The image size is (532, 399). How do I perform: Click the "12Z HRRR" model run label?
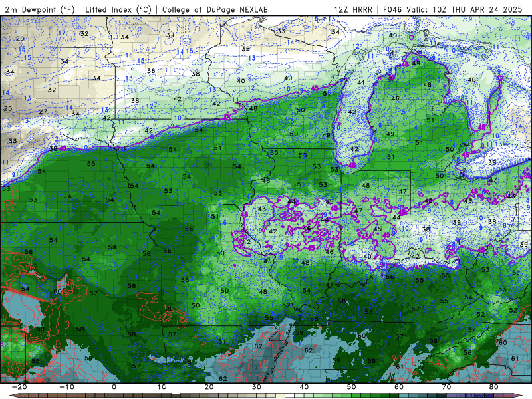tap(353, 9)
